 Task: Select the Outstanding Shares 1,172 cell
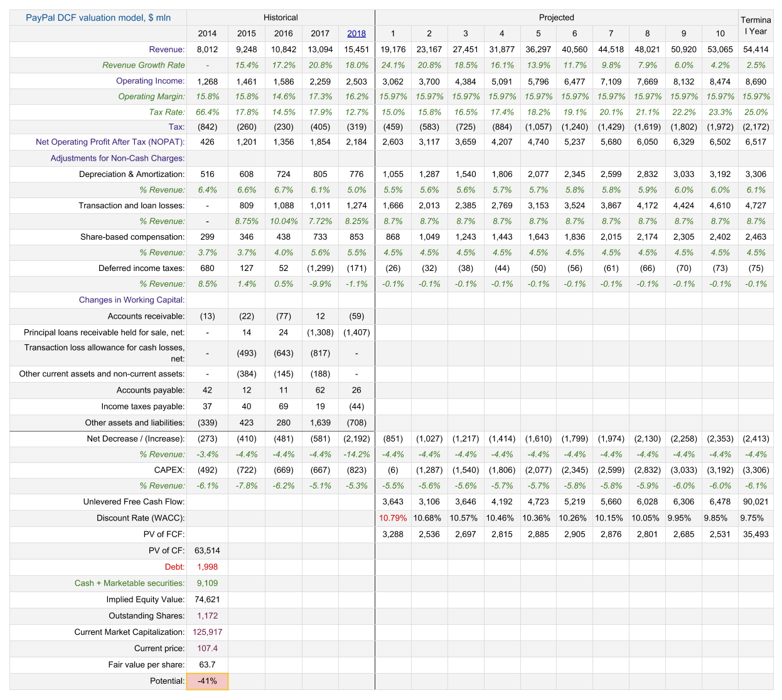coord(207,616)
